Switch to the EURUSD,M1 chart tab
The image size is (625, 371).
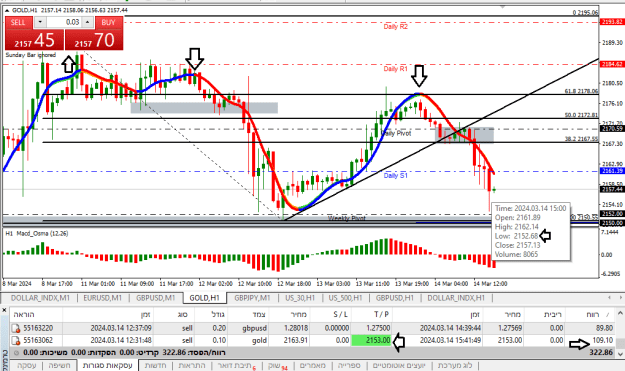click(102, 298)
